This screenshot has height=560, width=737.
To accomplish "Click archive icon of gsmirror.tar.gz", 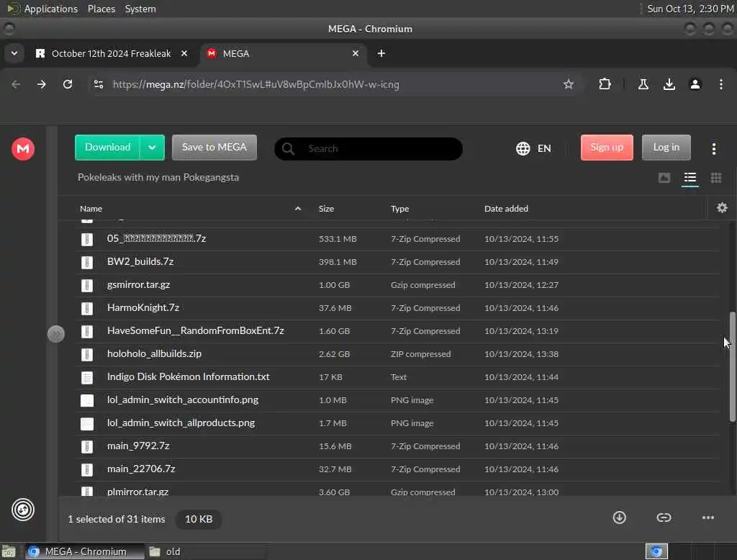I will 87,285.
